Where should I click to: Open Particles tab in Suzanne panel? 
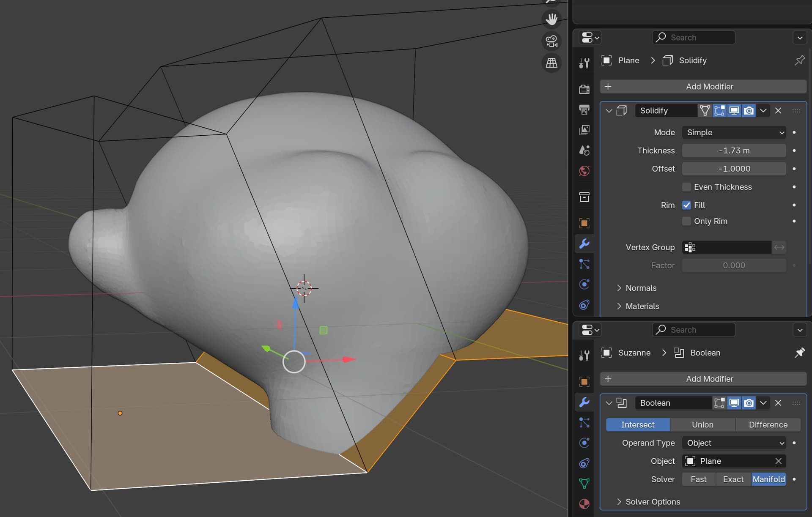(584, 422)
